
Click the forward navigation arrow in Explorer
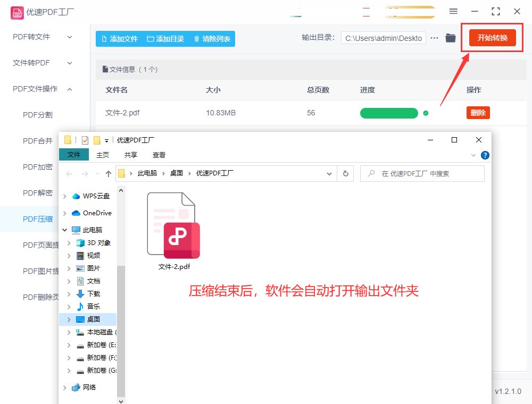[x=85, y=174]
